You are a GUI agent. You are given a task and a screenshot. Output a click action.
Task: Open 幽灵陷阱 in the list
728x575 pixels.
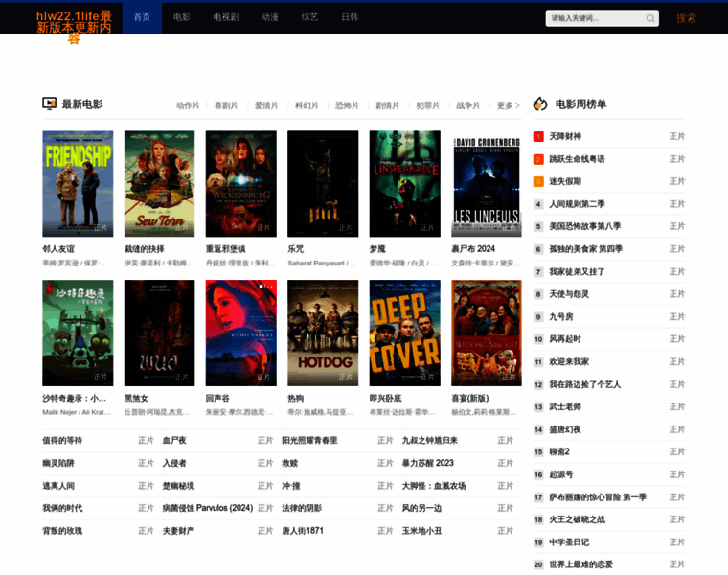[58, 464]
